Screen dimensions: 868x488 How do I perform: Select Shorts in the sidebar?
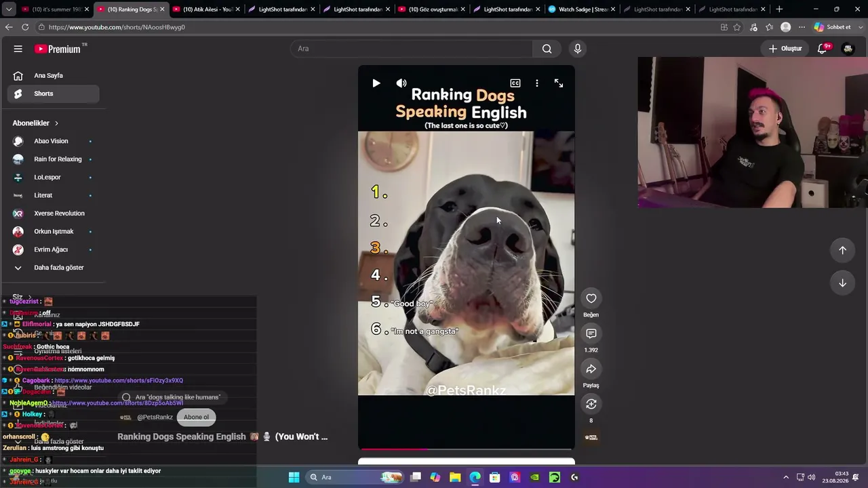point(53,94)
